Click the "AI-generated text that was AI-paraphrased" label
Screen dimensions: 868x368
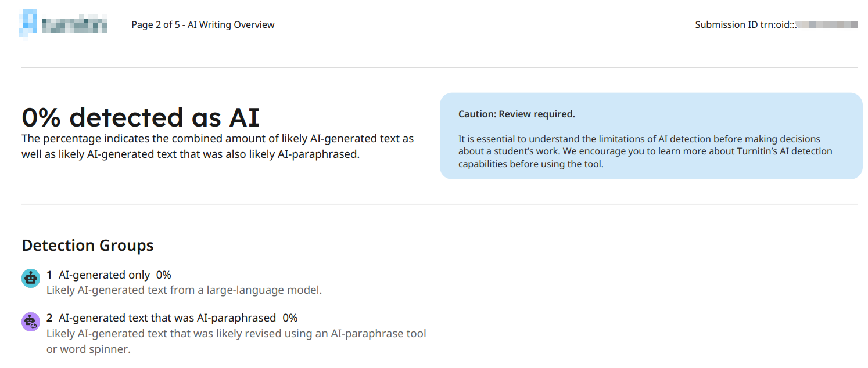(x=167, y=318)
